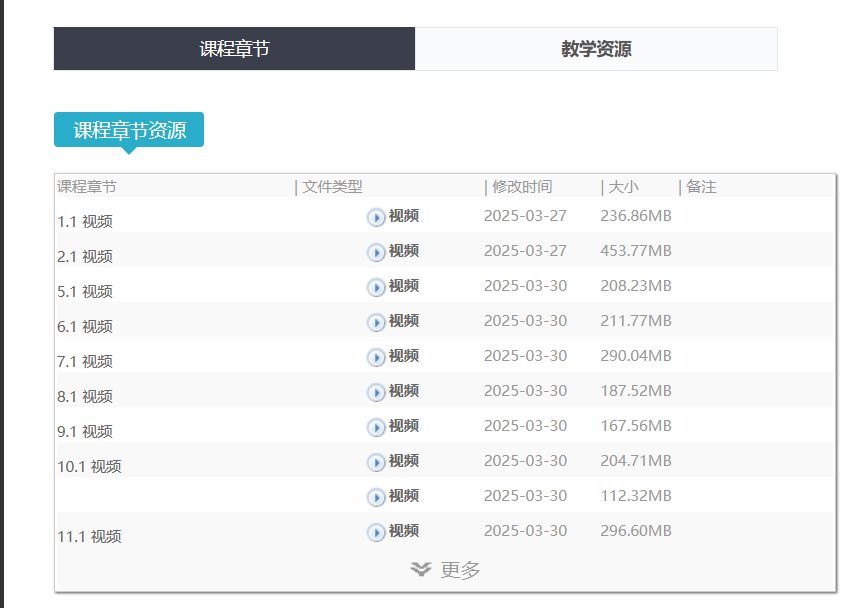Click date 2025-03-30 in 5.1 视频 row
The height and width of the screenshot is (608, 862).
(525, 286)
